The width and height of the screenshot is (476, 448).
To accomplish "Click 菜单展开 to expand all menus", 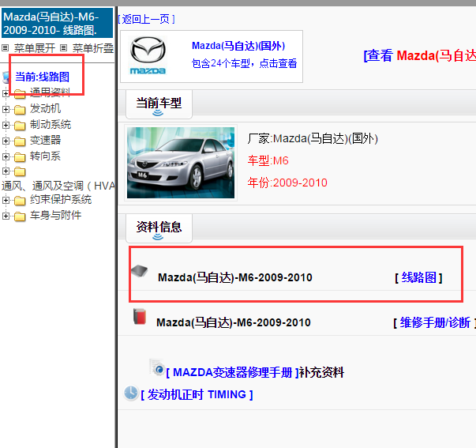I will (35, 48).
